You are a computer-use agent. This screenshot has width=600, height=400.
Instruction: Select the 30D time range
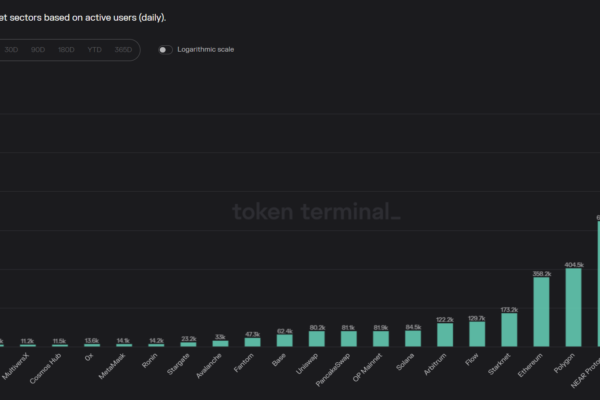point(12,49)
